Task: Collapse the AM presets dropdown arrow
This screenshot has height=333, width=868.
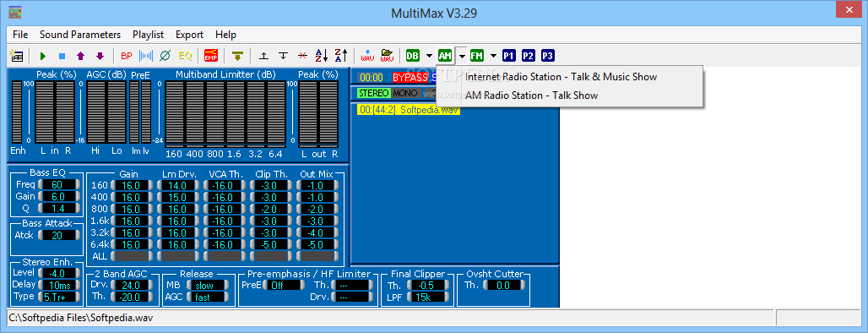Action: [461, 56]
